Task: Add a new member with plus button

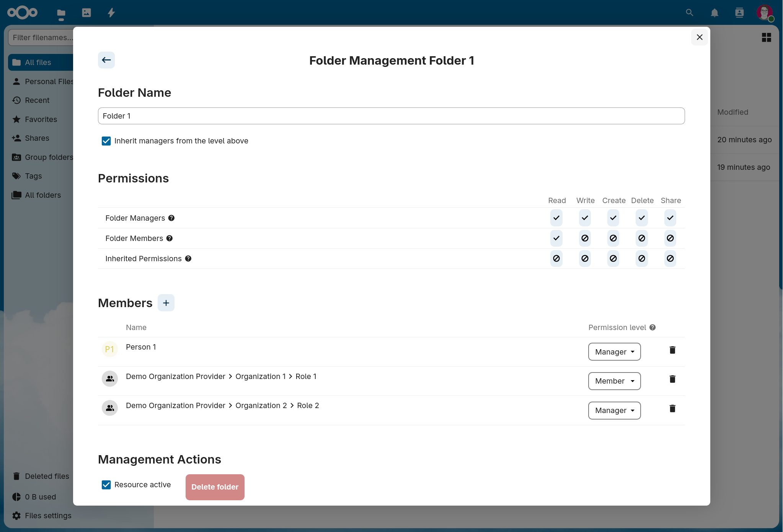Action: [x=166, y=303]
